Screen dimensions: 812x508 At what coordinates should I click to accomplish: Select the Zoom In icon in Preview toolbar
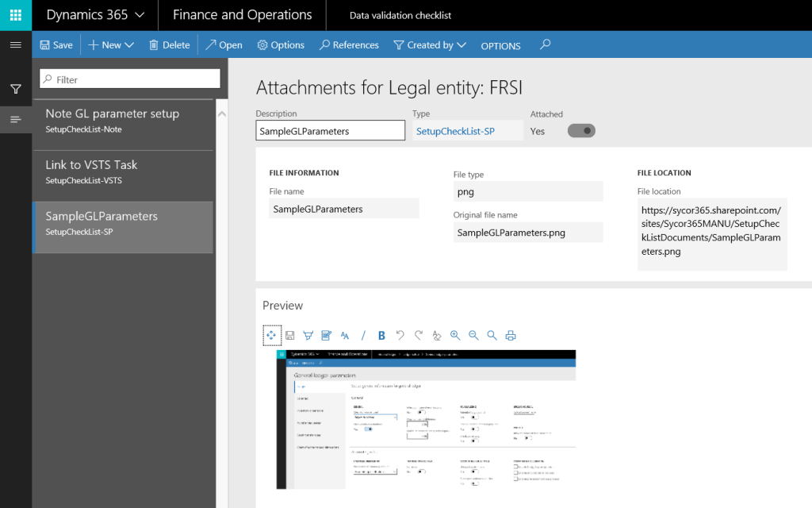click(x=454, y=335)
